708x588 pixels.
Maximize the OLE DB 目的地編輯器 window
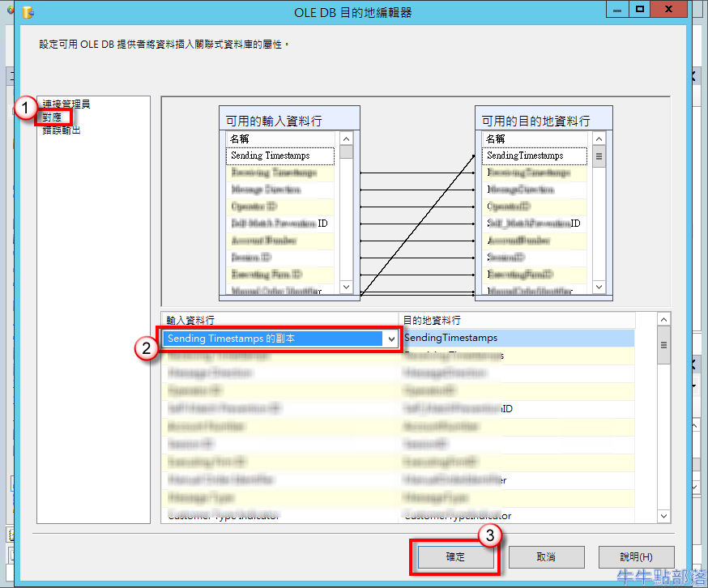tap(640, 10)
